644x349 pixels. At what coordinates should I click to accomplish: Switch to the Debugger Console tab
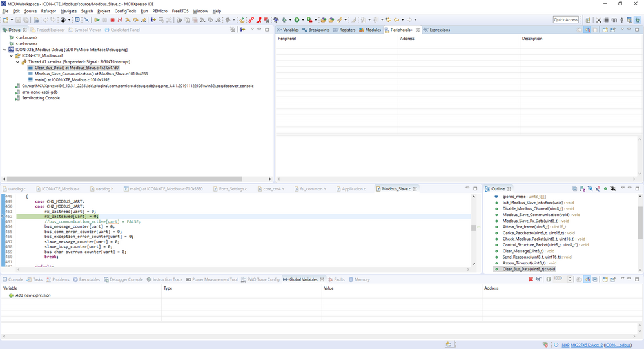click(122, 279)
